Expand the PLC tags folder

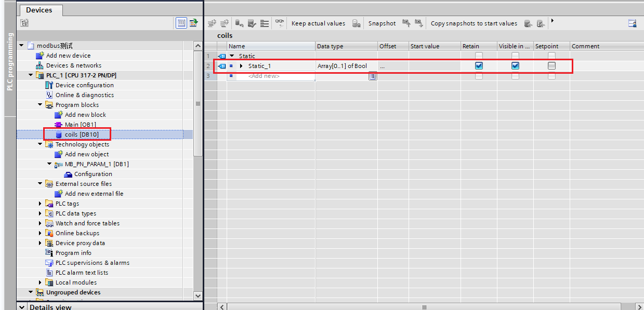(x=41, y=204)
